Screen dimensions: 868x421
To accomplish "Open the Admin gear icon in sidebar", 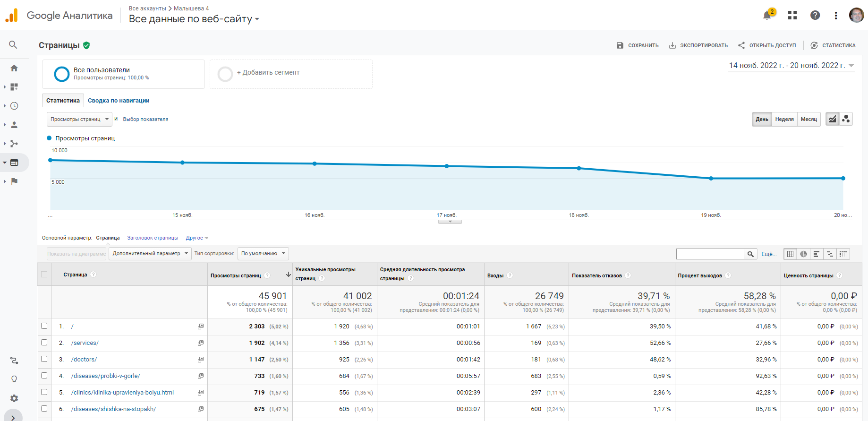I will coord(14,398).
